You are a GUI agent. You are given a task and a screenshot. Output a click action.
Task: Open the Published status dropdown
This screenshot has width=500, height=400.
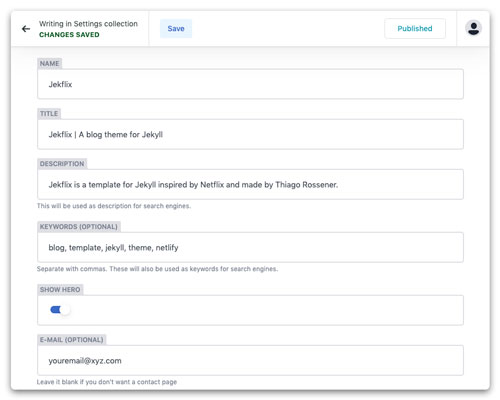[415, 29]
